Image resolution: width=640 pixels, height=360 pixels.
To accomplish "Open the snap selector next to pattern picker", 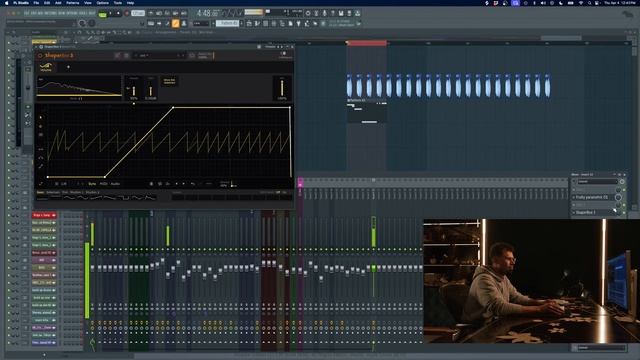I will pyautogui.click(x=202, y=24).
